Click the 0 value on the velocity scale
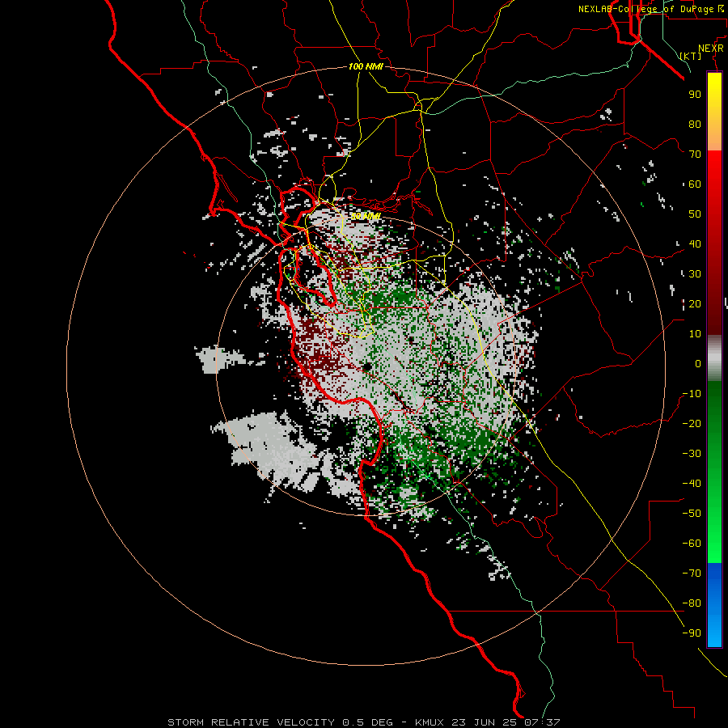This screenshot has width=728, height=728. point(698,363)
